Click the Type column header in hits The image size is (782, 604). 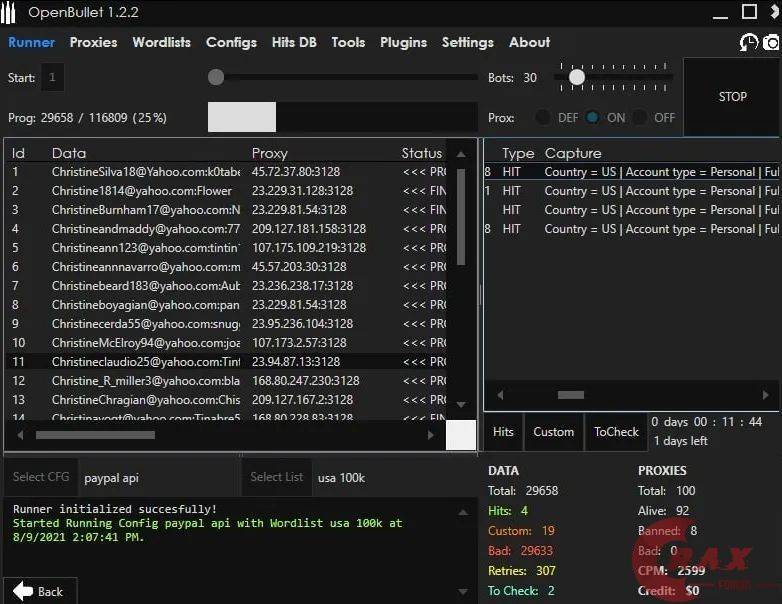pos(518,153)
